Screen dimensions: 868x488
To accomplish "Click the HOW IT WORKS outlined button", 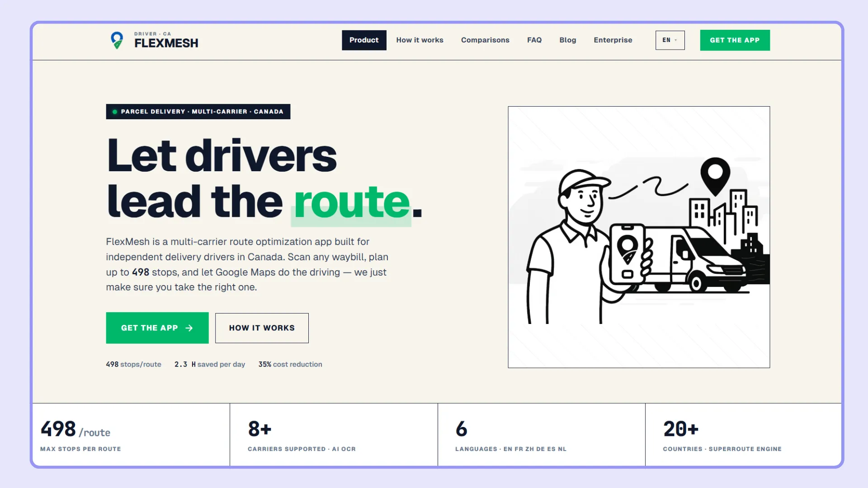I will coord(262,328).
